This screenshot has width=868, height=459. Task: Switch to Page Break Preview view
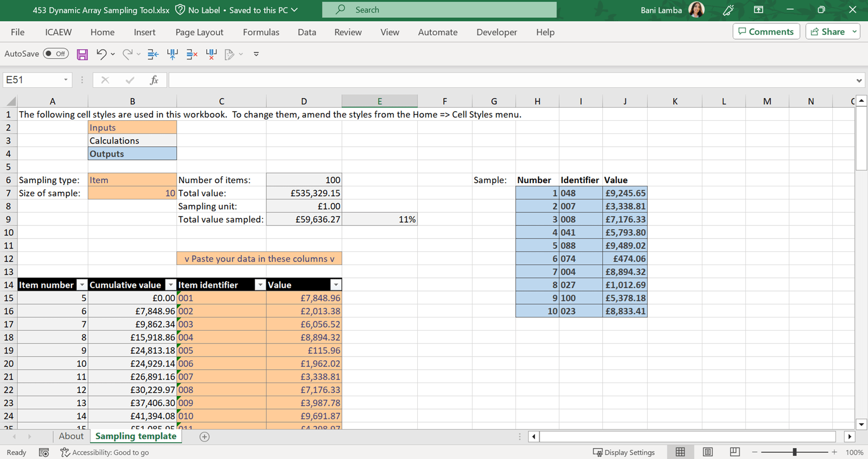pyautogui.click(x=735, y=452)
